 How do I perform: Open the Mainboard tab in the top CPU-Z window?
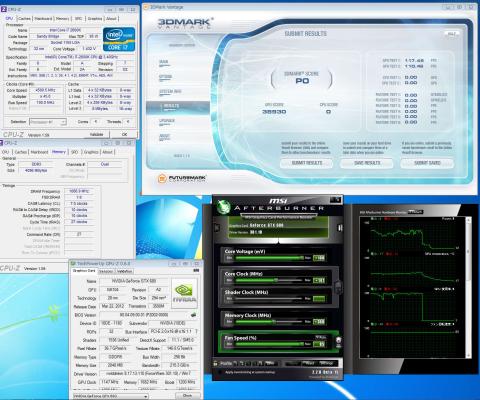pos(43,19)
